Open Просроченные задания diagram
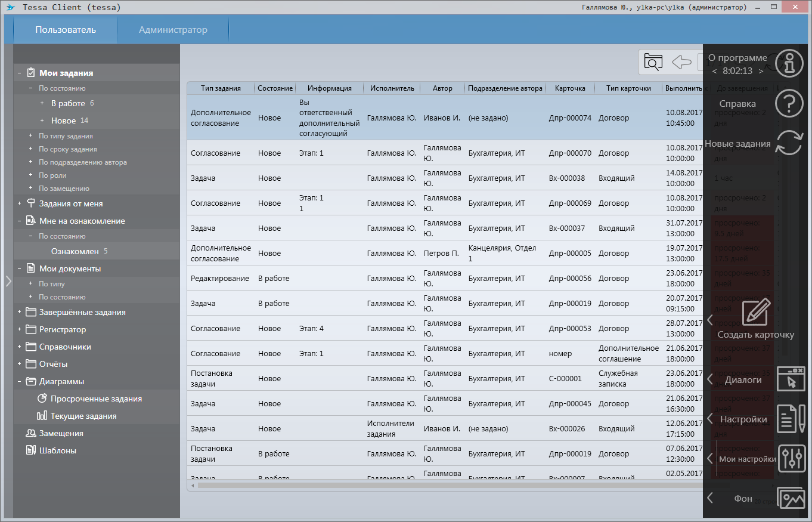 (96, 399)
